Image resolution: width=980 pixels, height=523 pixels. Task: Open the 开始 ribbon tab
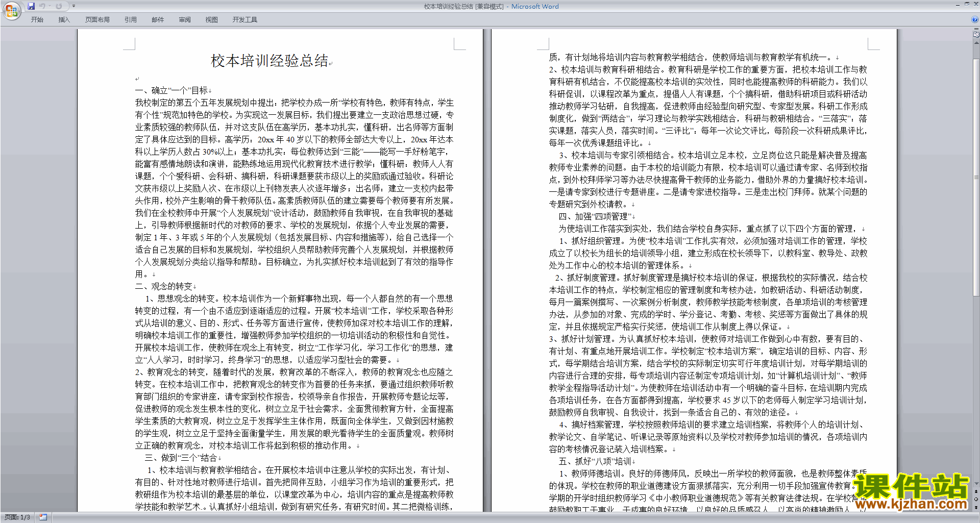tap(37, 19)
